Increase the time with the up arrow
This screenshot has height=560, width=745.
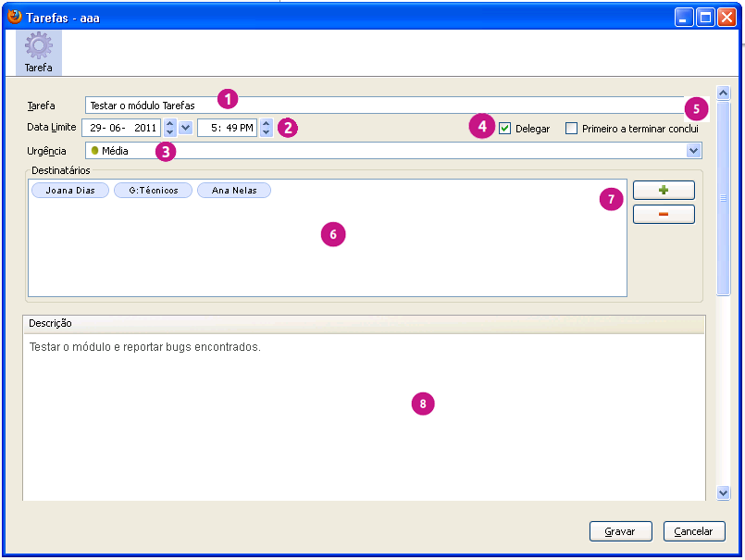point(267,123)
